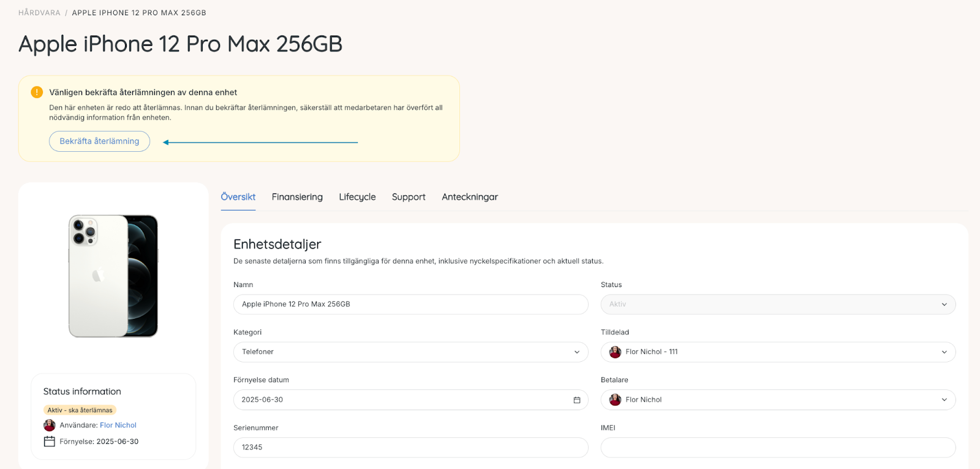Click the Bekräfta återlämning button

[x=99, y=141]
